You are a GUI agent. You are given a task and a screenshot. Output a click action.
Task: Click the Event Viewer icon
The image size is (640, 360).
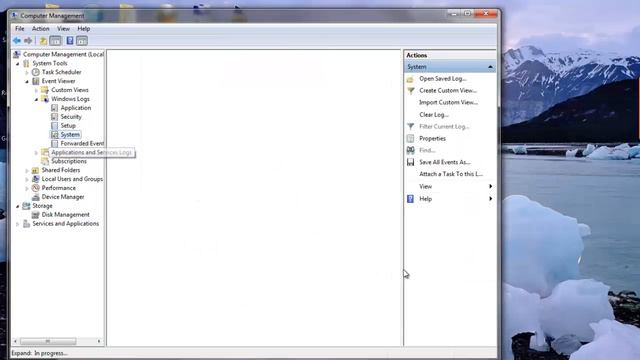pos(36,81)
